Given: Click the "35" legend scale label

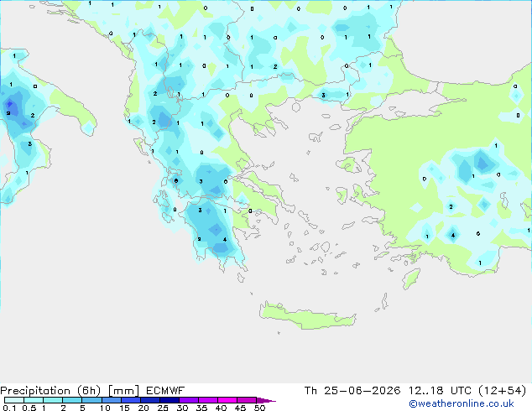Looking at the screenshot, I should tap(201, 408).
